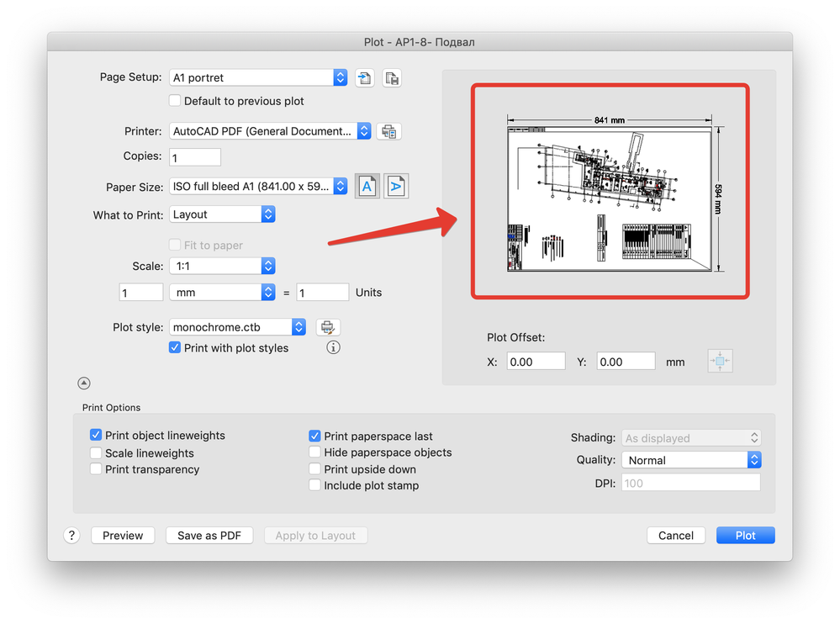Screen dimensions: 840x624
Task: Click the center the plot icon
Action: coord(720,361)
